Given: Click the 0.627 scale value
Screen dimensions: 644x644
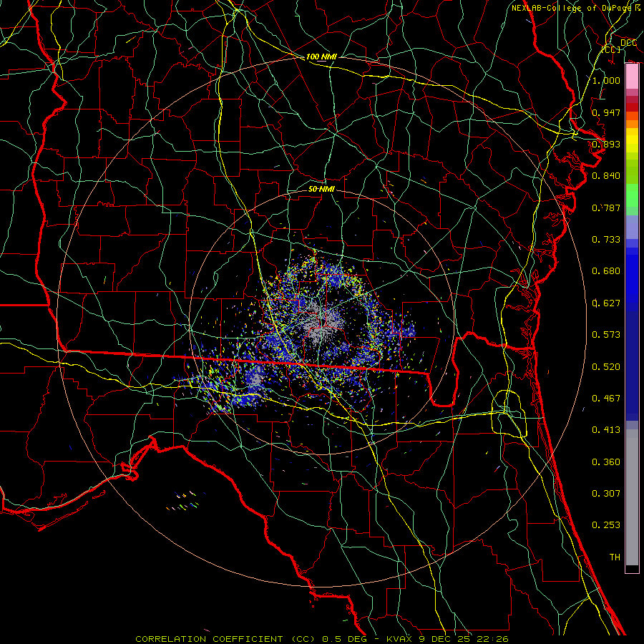Looking at the screenshot, I should pos(606,303).
